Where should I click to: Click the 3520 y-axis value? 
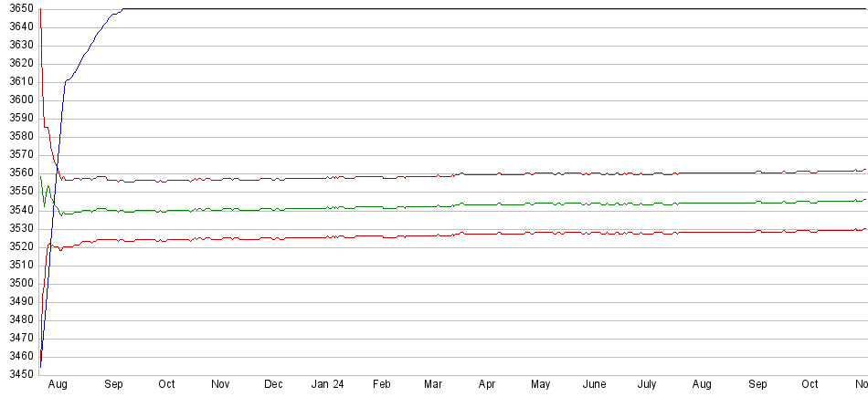17,246
